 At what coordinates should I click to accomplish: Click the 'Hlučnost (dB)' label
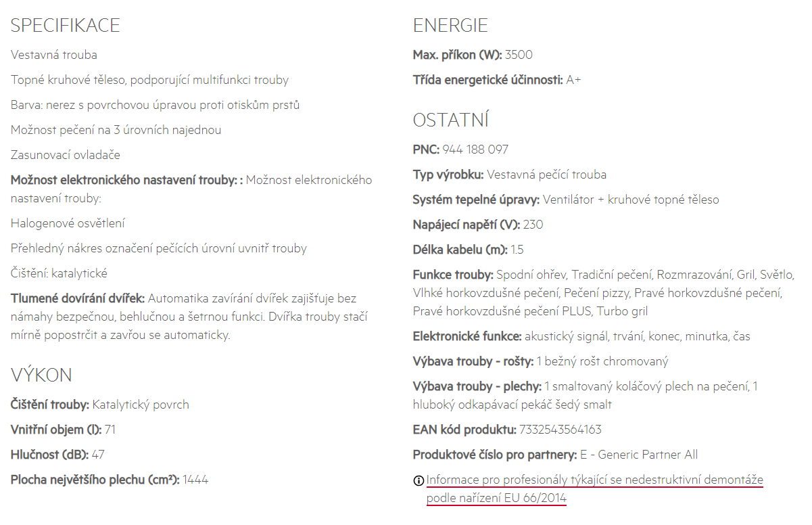click(x=48, y=455)
